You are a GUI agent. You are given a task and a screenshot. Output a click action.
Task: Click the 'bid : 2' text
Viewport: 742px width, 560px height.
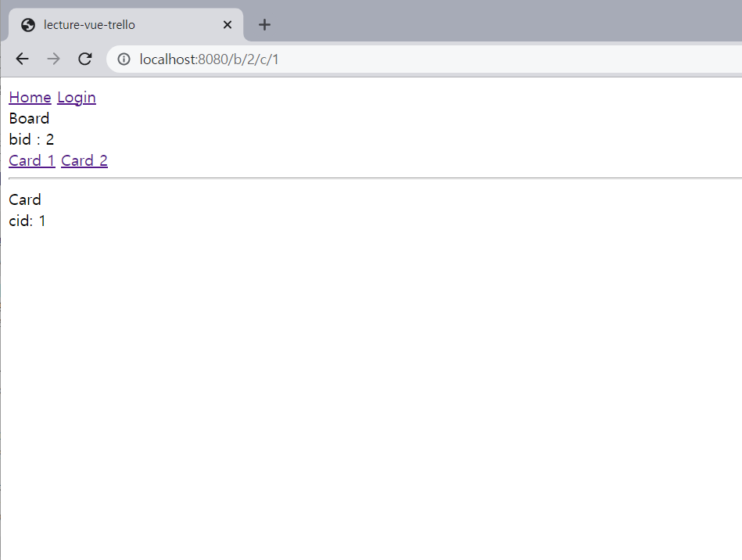click(x=31, y=139)
